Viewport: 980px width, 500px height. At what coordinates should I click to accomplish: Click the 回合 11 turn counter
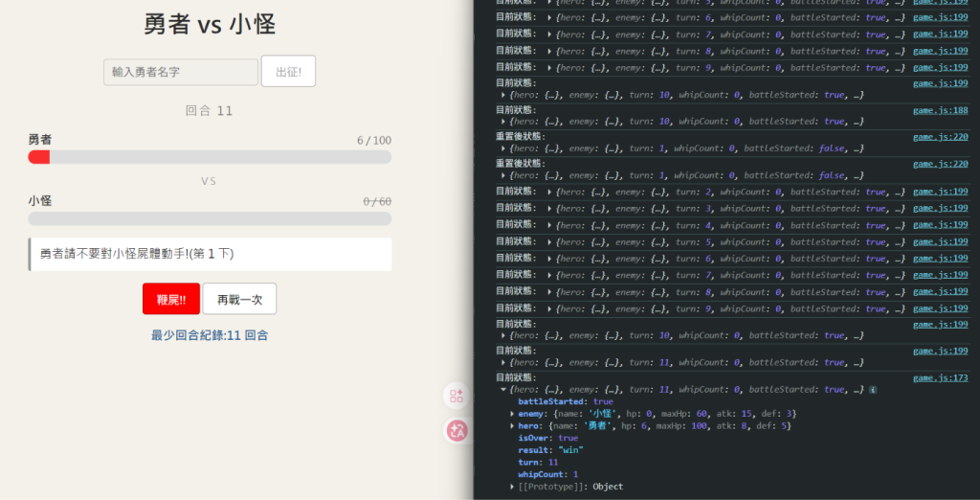210,111
